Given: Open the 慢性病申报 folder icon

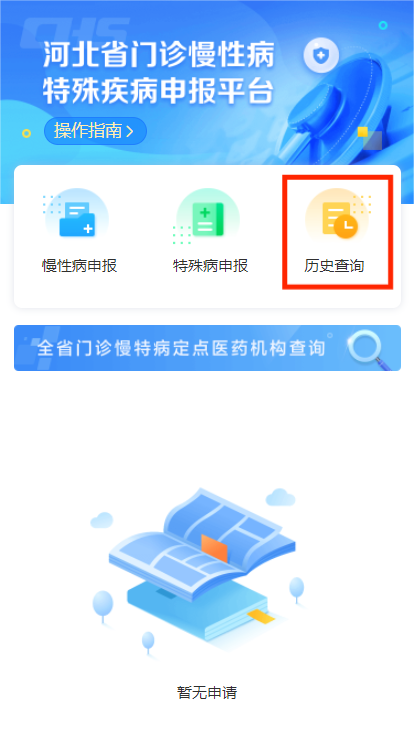Looking at the screenshot, I should pyautogui.click(x=77, y=219).
